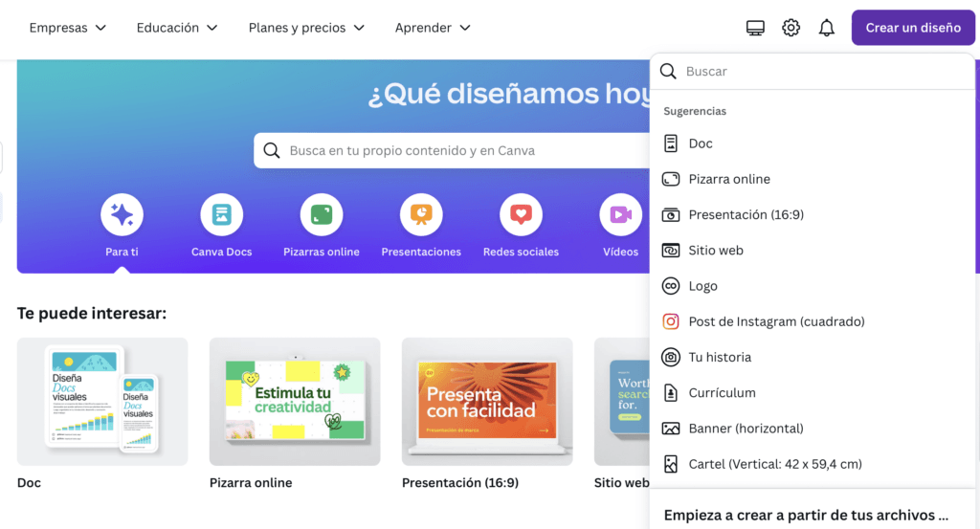Open the desktop app monitor icon
Image resolution: width=980 pixels, height=529 pixels.
pyautogui.click(x=755, y=28)
